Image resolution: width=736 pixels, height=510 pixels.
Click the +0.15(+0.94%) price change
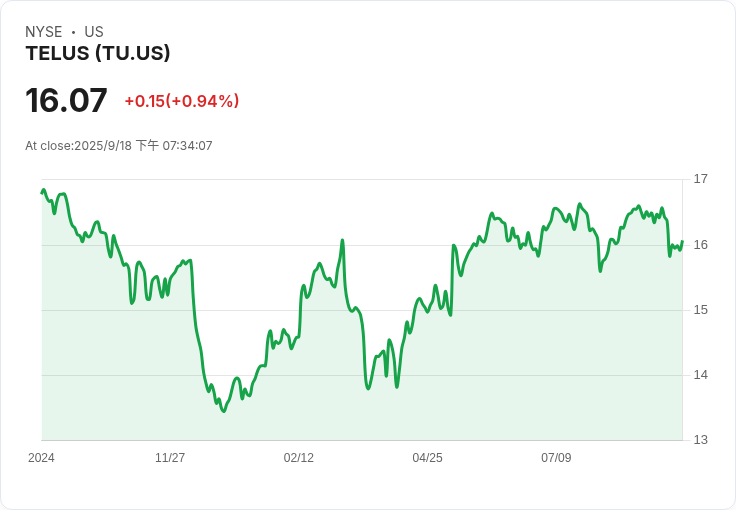181,101
